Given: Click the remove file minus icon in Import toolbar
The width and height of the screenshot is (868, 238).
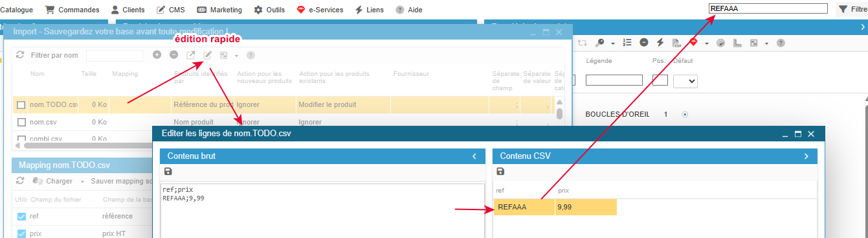Looking at the screenshot, I should click(173, 55).
